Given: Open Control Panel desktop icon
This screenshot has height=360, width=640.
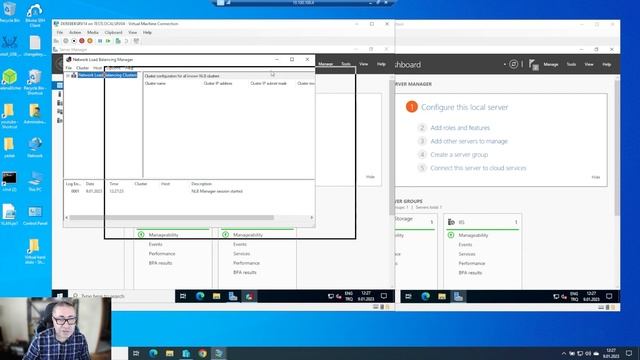Looking at the screenshot, I should [x=35, y=216].
